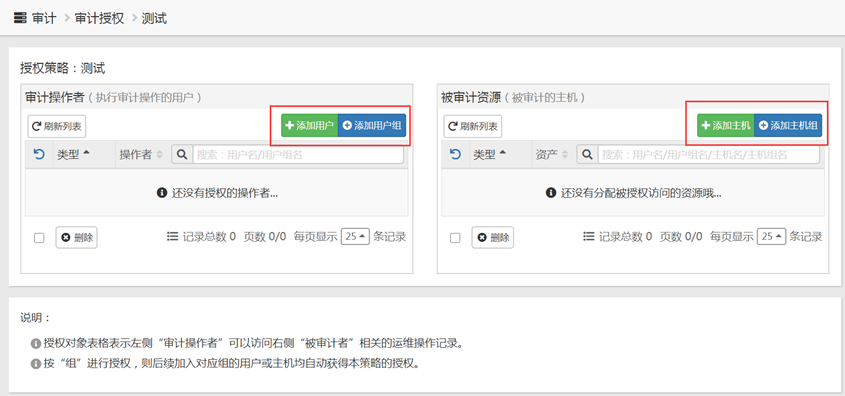The height and width of the screenshot is (396, 845).
Task: Sort resources table by 类型 column
Action: 489,155
